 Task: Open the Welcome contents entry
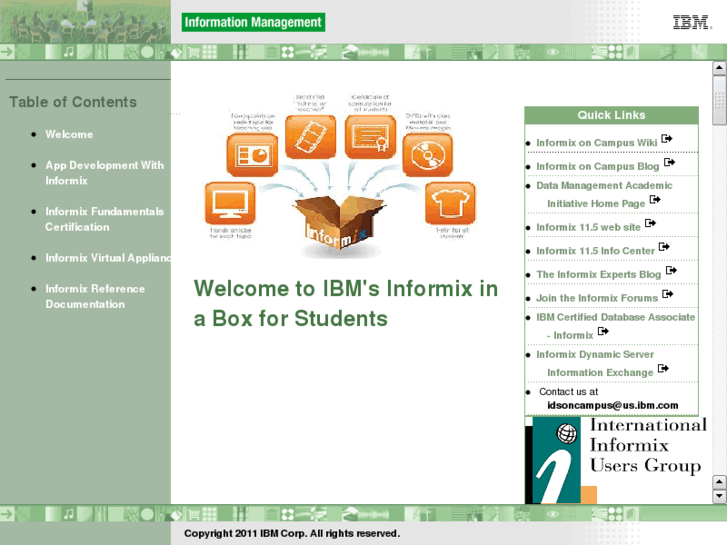69,135
